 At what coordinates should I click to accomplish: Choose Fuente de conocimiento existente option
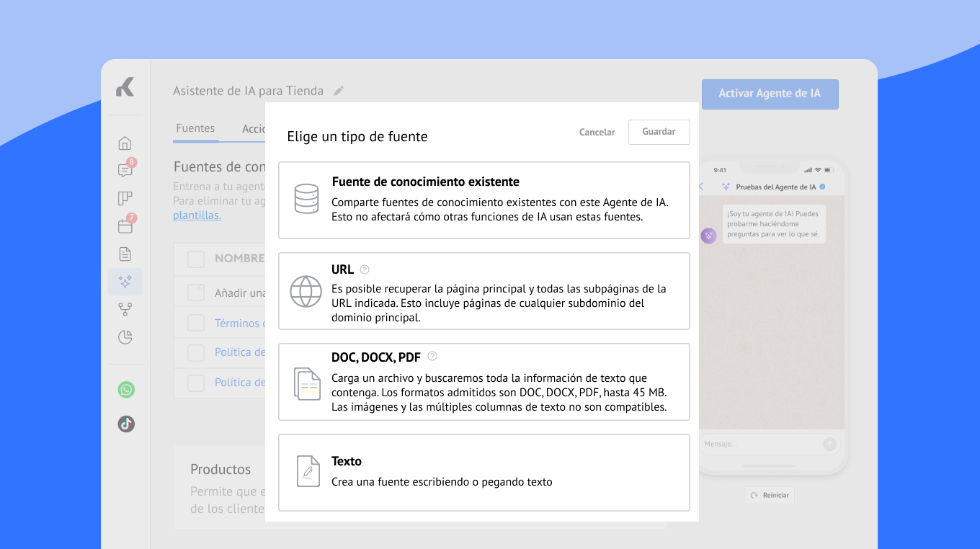(x=484, y=200)
